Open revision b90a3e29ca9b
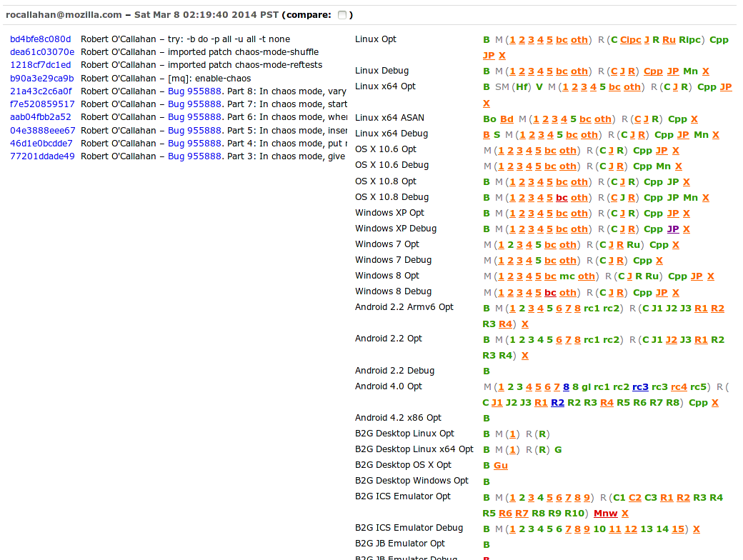Screen dimensions: 743x560 pos(41,78)
